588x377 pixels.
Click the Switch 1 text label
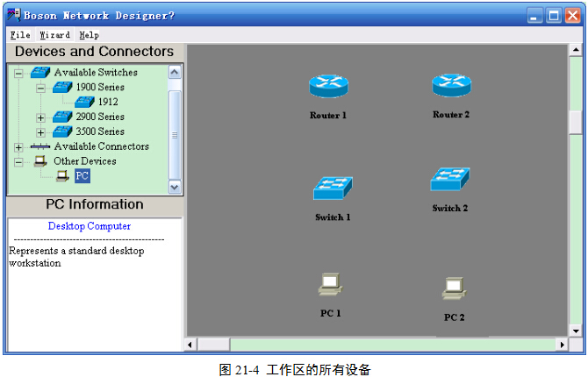(333, 217)
